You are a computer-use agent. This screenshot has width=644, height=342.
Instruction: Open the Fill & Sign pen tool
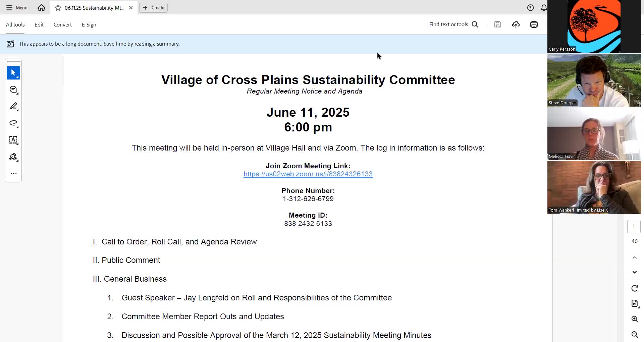tap(13, 157)
